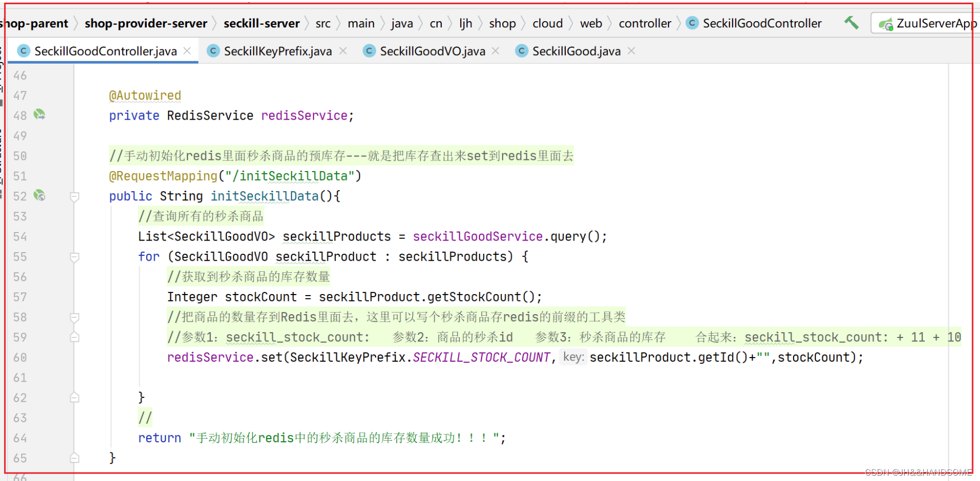980x481 pixels.
Task: Click line number 61 in the gutter
Action: tap(20, 377)
